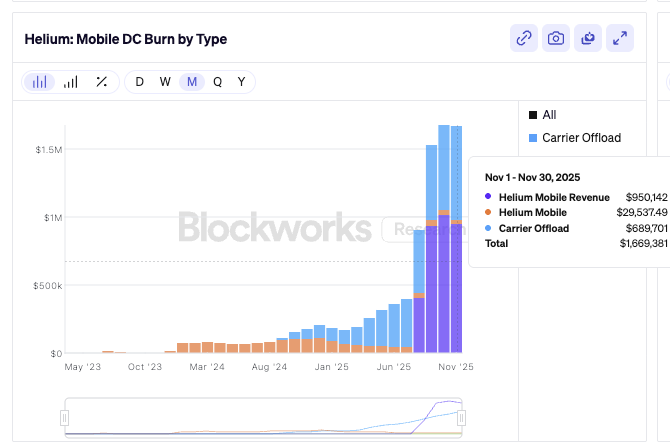The width and height of the screenshot is (670, 448).
Task: Switch to percentage view
Action: click(x=100, y=82)
